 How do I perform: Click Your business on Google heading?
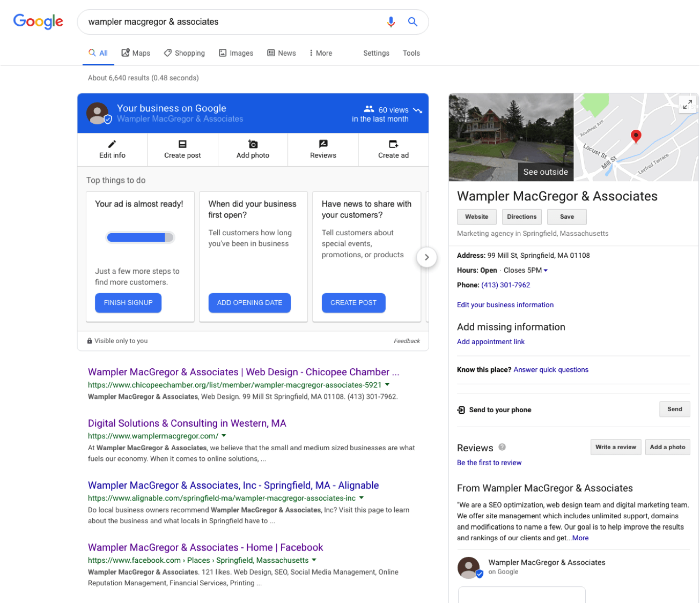172,108
